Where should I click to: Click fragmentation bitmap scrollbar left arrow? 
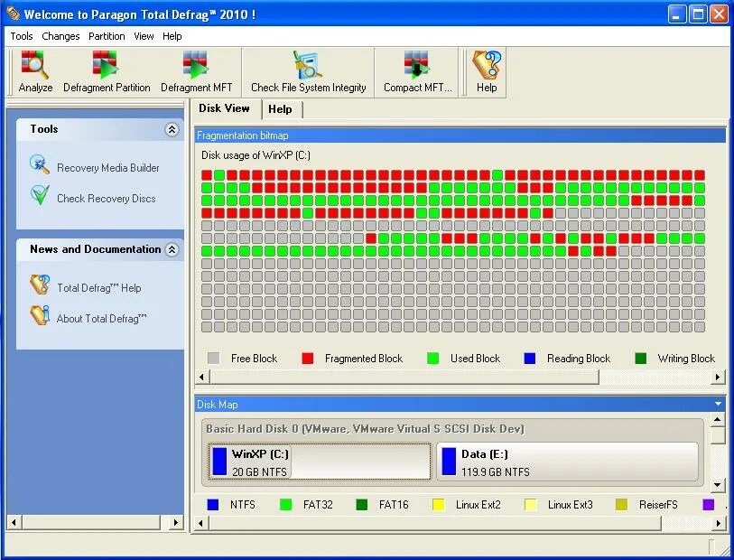tap(201, 377)
